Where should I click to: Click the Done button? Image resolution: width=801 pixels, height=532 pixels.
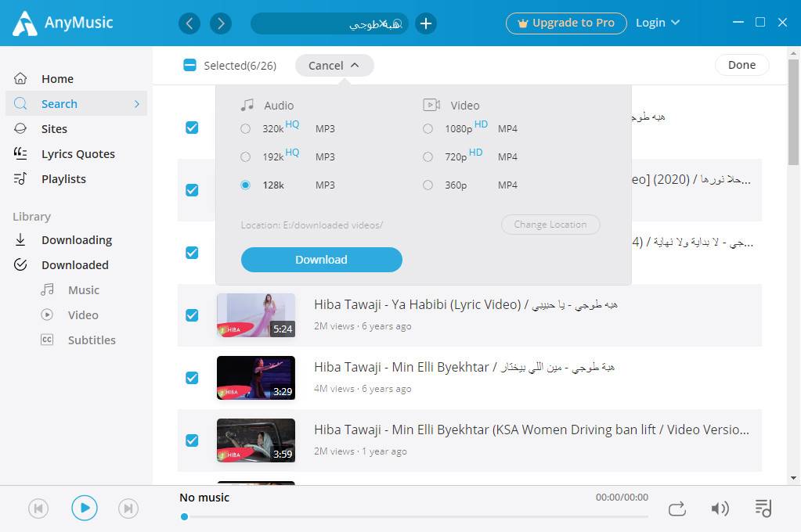[741, 65]
